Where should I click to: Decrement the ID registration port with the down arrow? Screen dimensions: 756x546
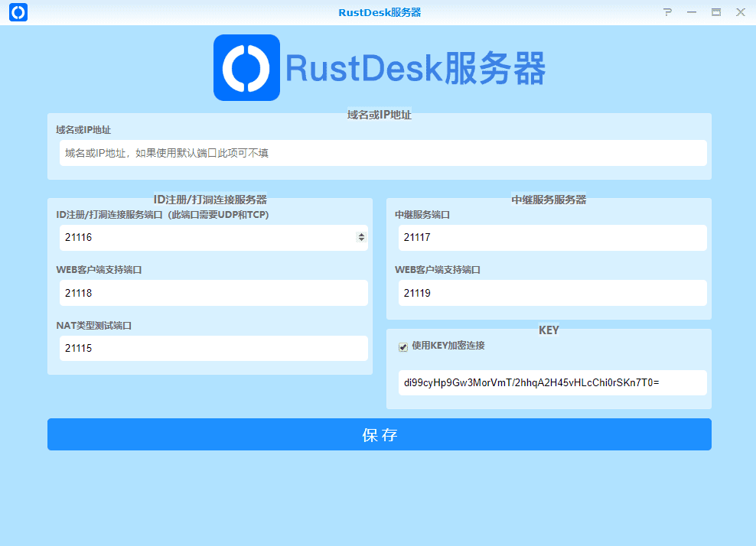[360, 240]
